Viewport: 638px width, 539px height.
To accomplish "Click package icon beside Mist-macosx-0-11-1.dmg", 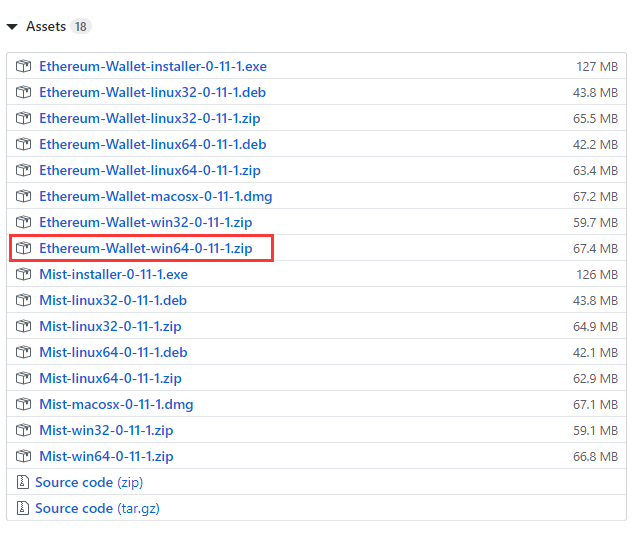I will pos(23,404).
